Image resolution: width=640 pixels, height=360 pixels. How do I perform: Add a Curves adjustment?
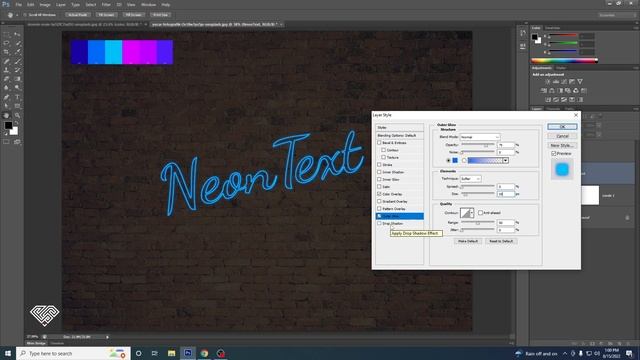(x=564, y=82)
